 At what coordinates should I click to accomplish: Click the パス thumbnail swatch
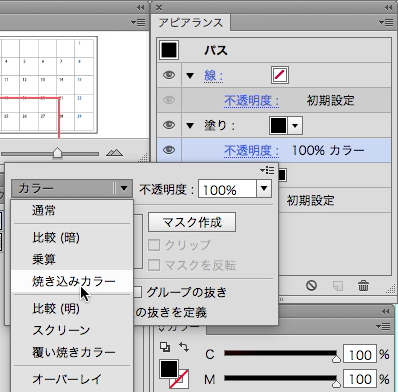(x=169, y=50)
